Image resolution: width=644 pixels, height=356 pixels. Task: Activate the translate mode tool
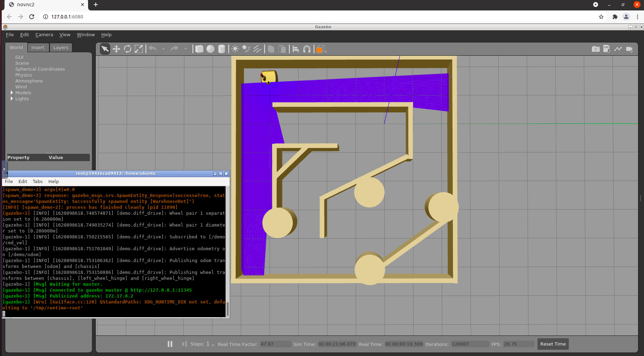116,49
